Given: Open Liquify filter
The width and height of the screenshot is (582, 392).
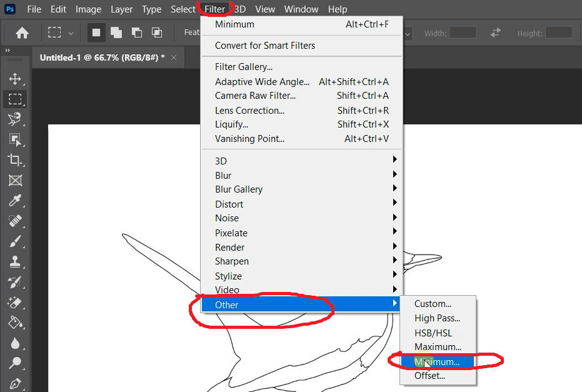Looking at the screenshot, I should [302, 124].
